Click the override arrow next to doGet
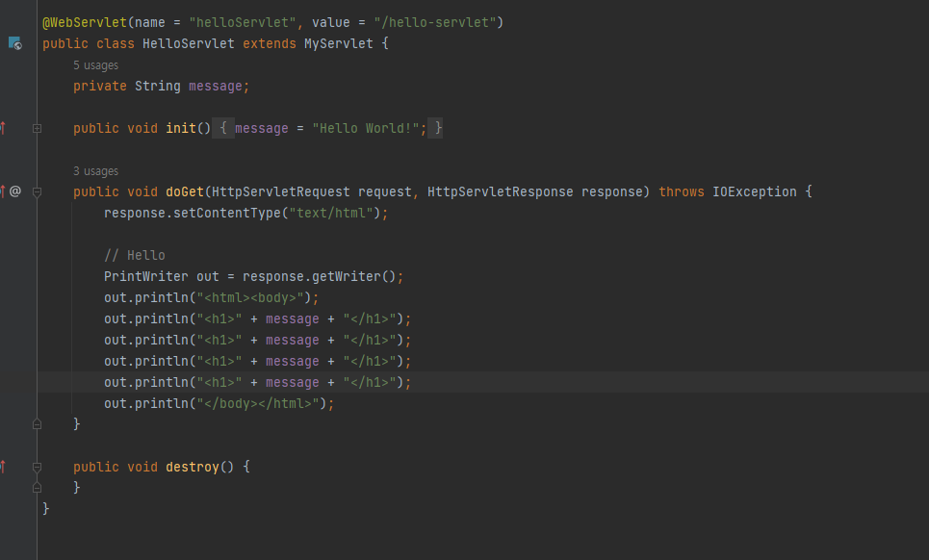 pyautogui.click(x=3, y=191)
